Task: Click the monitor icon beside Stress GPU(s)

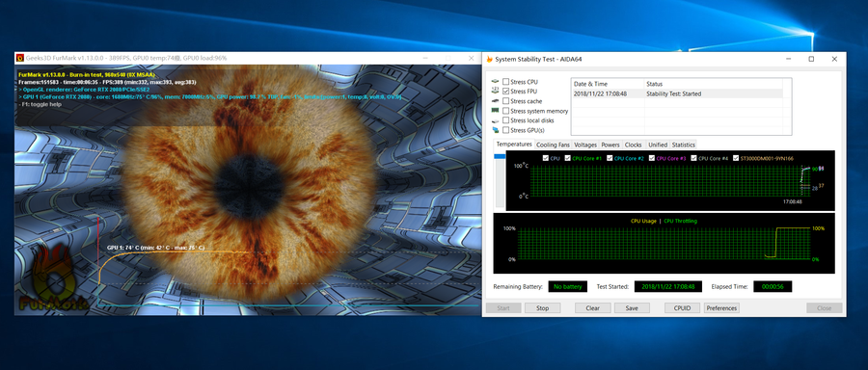Action: pos(495,130)
